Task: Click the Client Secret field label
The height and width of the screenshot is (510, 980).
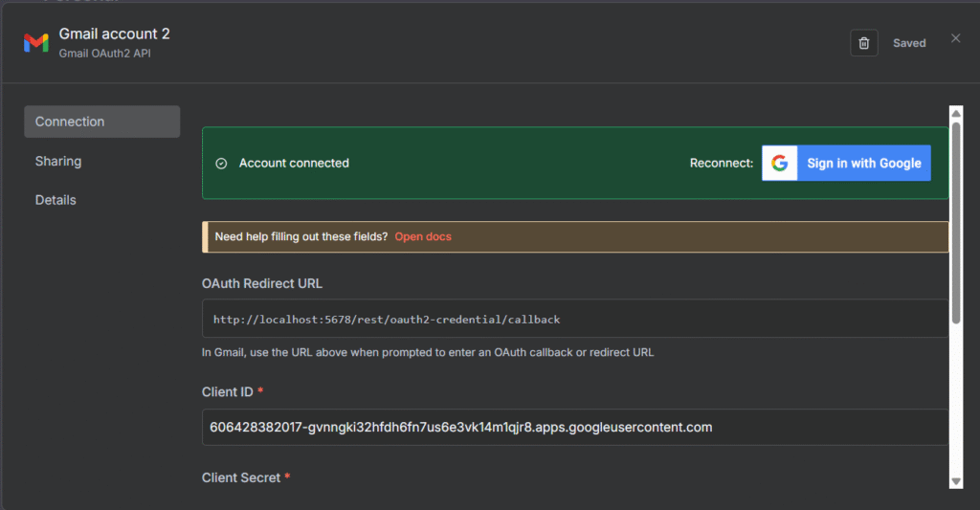Action: tap(241, 477)
